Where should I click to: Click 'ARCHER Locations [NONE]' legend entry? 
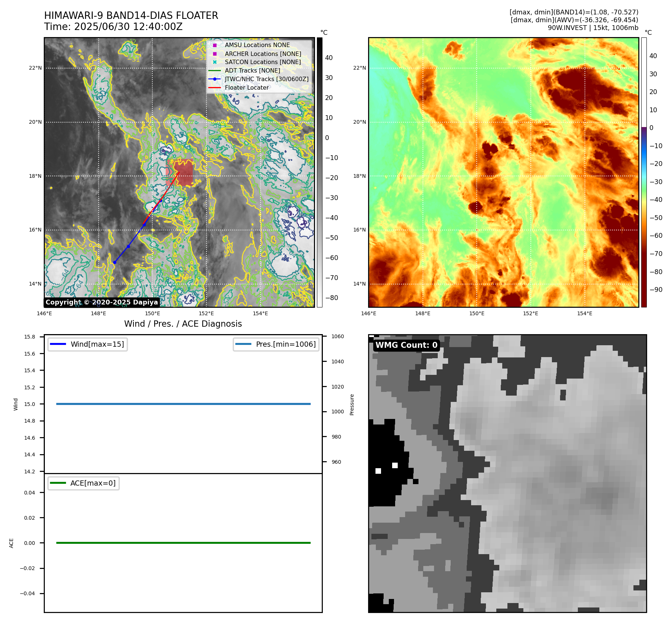tap(263, 54)
